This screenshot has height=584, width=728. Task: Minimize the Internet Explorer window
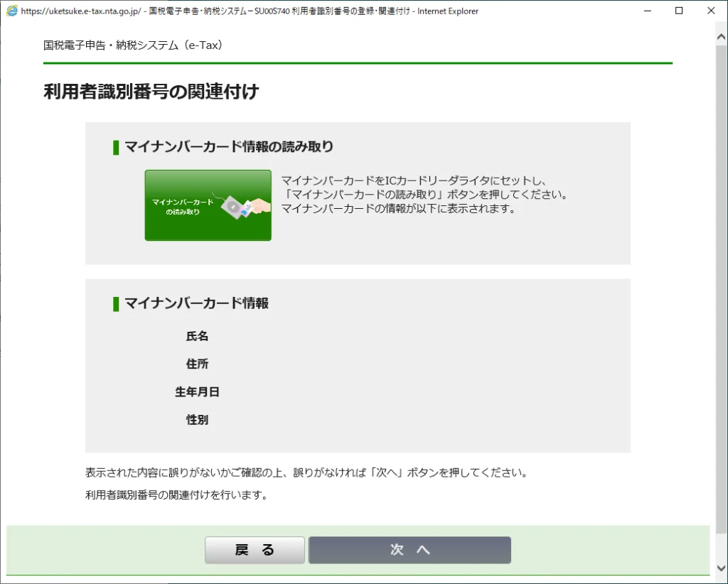648,11
